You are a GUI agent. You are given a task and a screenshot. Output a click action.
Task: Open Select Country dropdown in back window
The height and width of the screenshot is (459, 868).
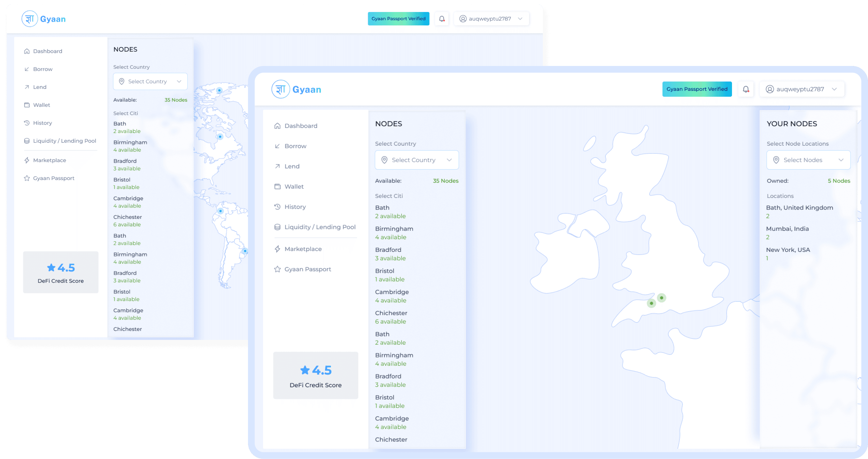click(x=150, y=81)
